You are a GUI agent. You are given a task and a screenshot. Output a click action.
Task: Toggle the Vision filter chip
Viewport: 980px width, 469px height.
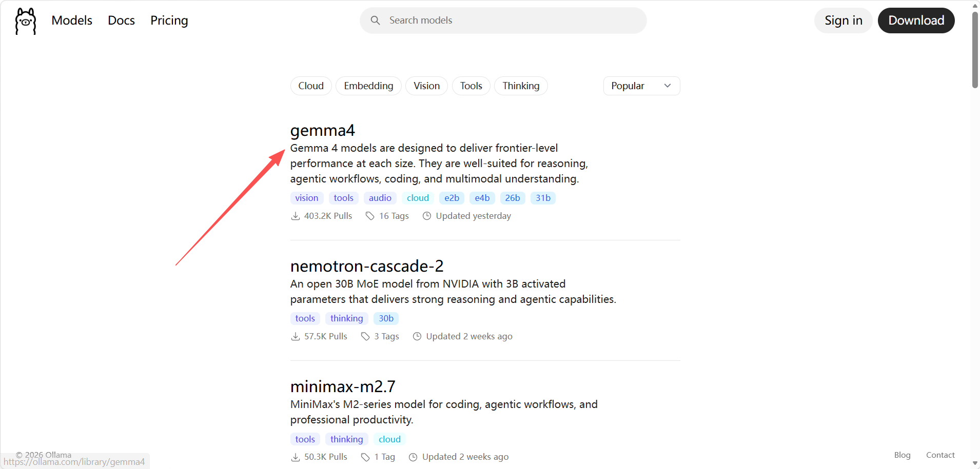(426, 86)
